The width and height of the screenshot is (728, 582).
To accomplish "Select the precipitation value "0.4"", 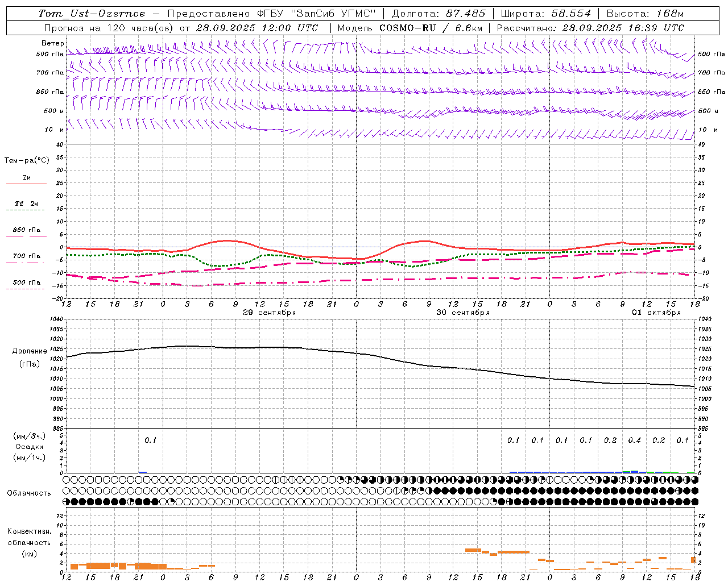I will [635, 440].
